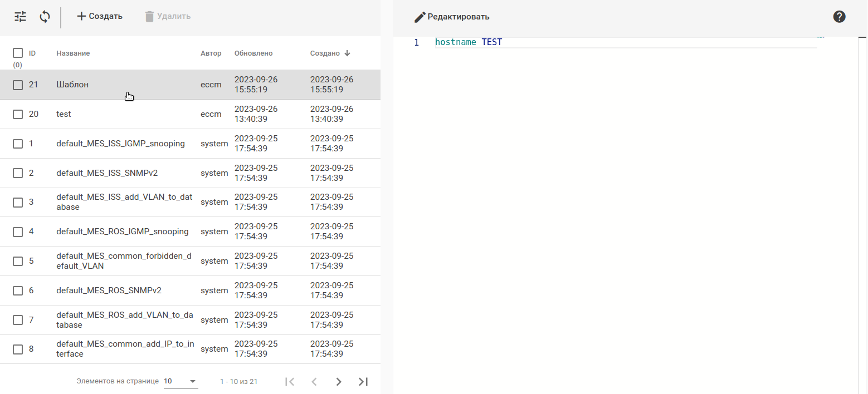Image resolution: width=868 pixels, height=394 pixels.
Task: Select checkbox for default_MES_ISS_SNMPv2
Action: click(x=18, y=173)
